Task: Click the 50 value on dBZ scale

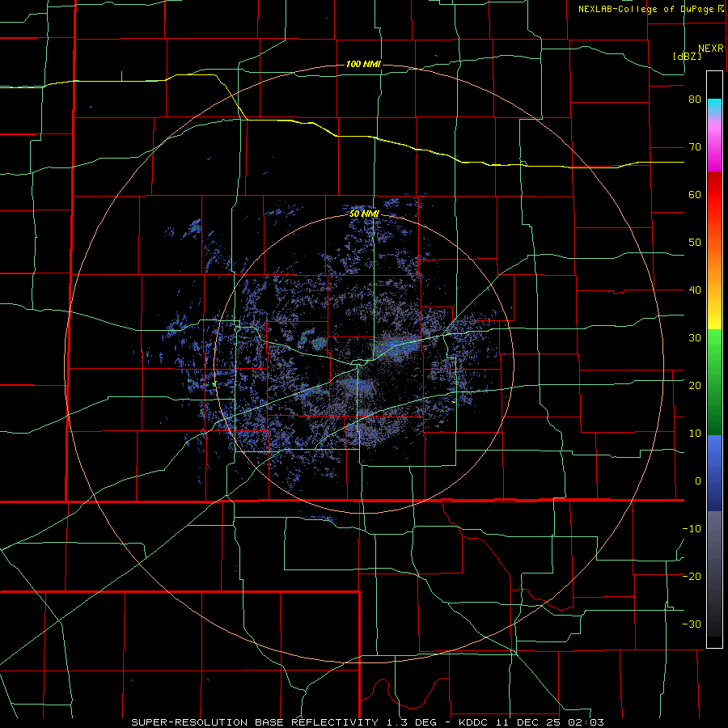Action: pyautogui.click(x=695, y=243)
